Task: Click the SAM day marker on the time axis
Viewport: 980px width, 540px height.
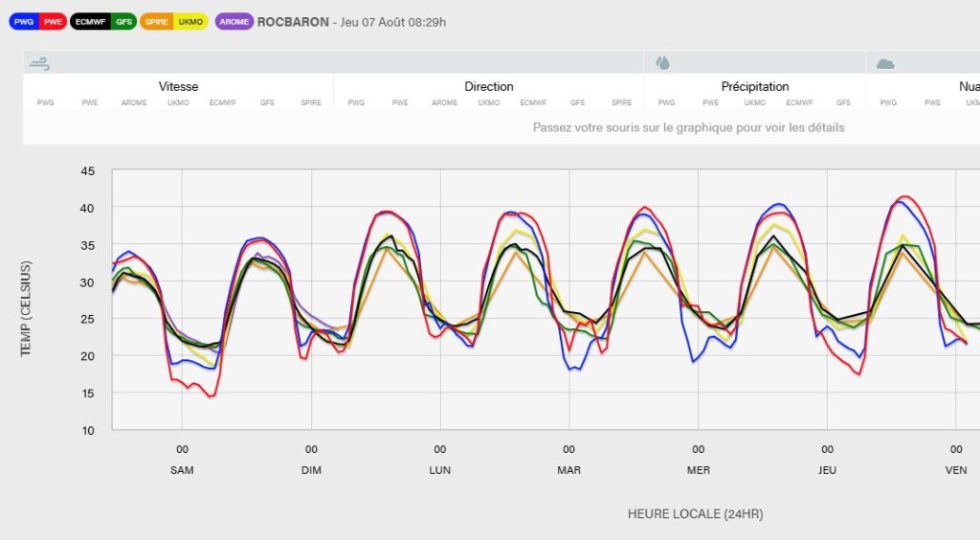Action: [x=182, y=470]
